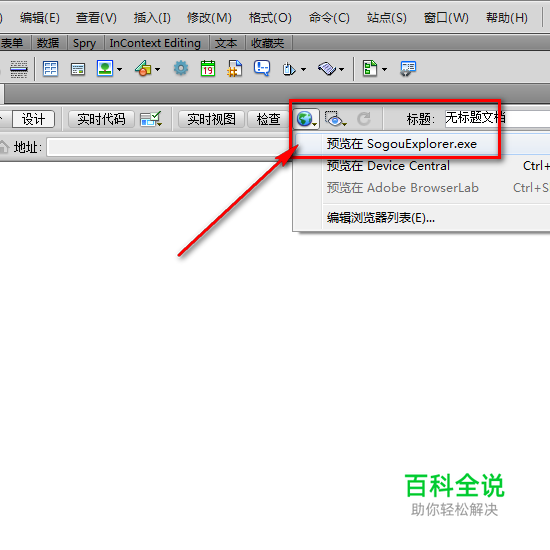Switch to the 文本 insert tab
This screenshot has height=550, width=550.
226,43
